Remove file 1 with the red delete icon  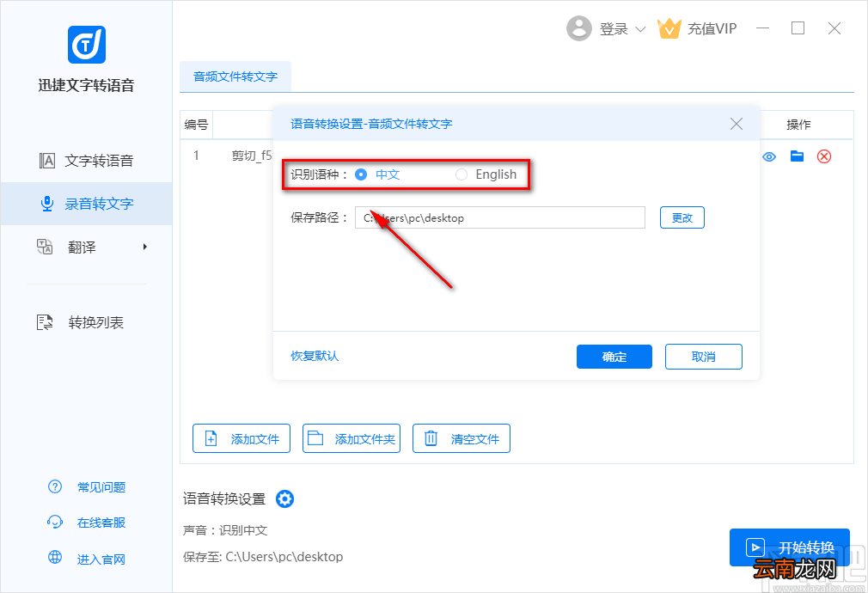tap(824, 156)
